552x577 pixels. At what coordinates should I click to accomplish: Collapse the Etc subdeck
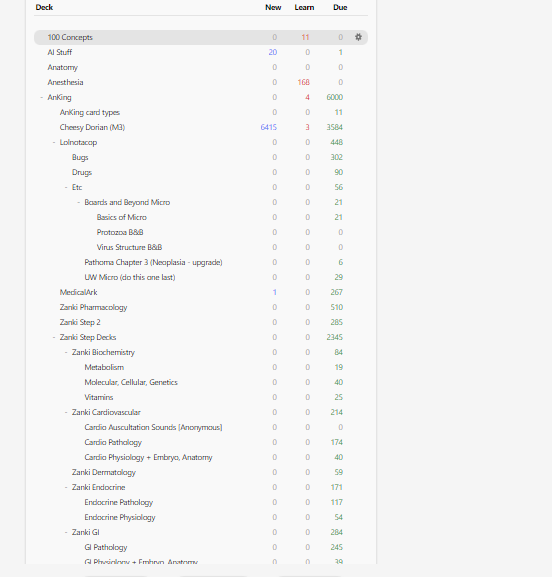click(x=66, y=187)
